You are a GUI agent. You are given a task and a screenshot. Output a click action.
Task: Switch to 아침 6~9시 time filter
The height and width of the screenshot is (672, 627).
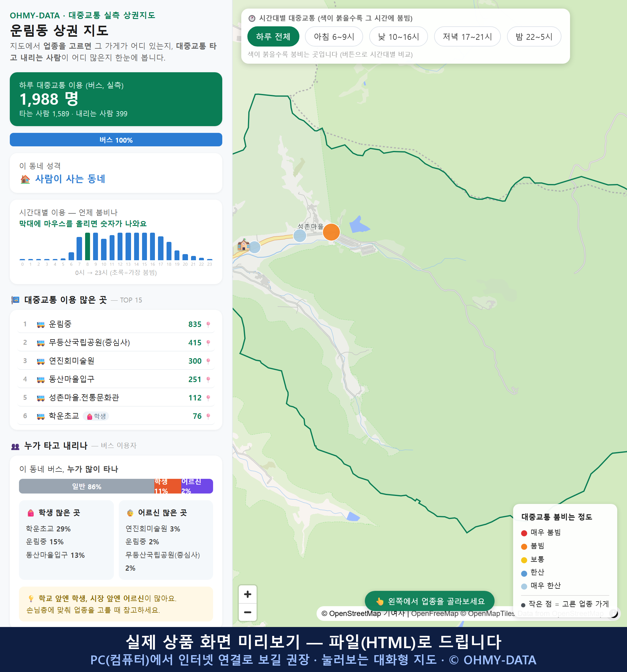tap(334, 36)
